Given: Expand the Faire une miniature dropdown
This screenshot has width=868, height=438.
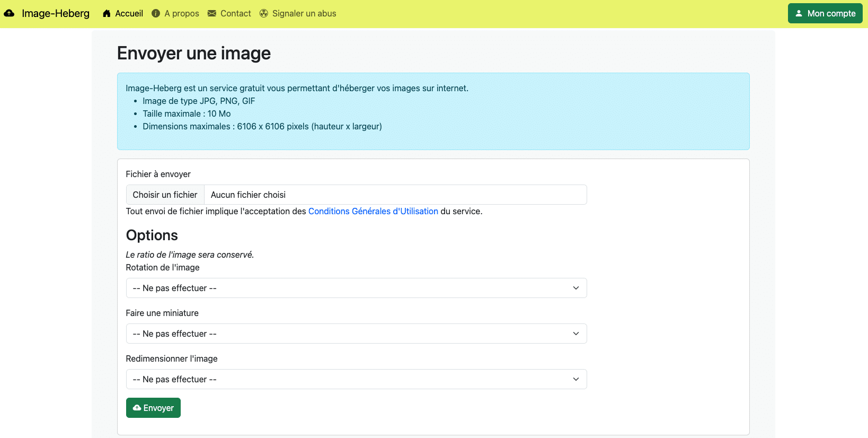Looking at the screenshot, I should pyautogui.click(x=356, y=334).
